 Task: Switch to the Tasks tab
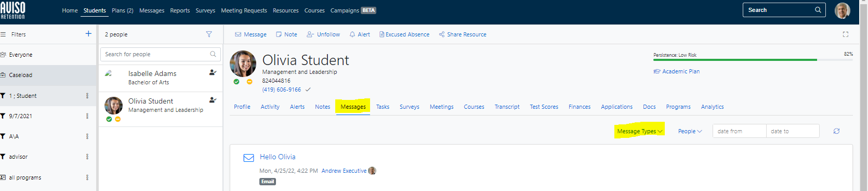(x=383, y=107)
